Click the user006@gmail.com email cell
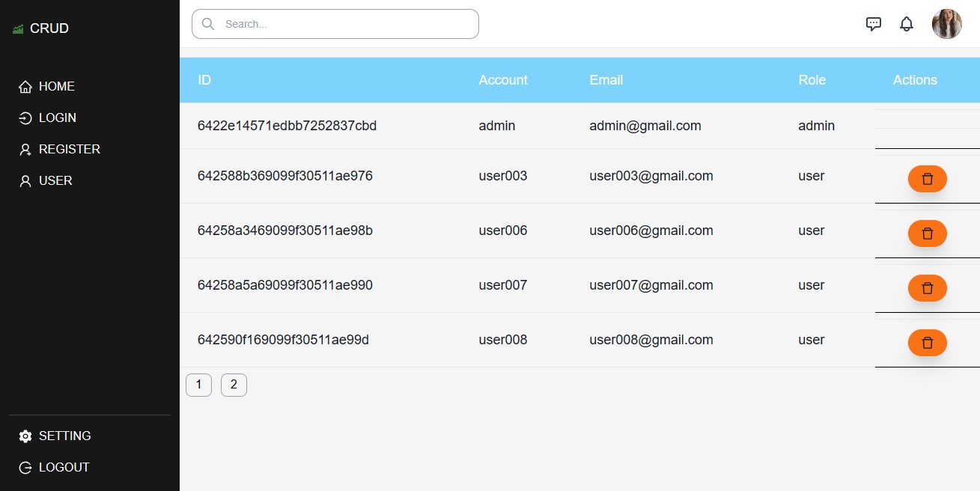The width and height of the screenshot is (980, 491). coord(651,231)
